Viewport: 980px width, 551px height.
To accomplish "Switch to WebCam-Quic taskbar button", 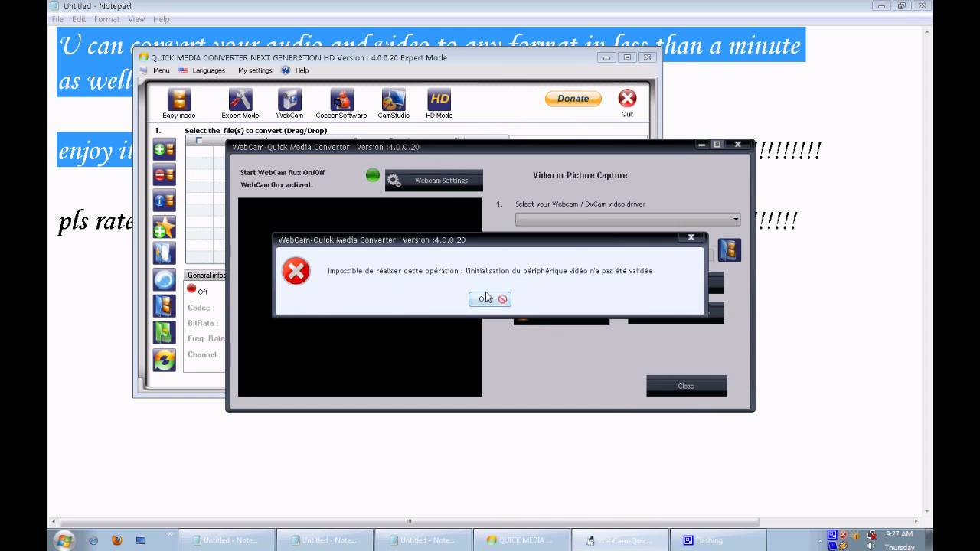I will [x=619, y=540].
